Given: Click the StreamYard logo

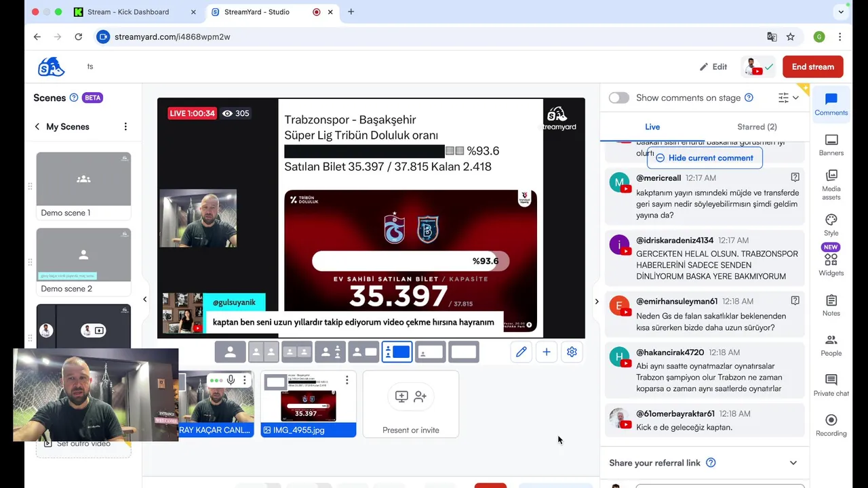Looking at the screenshot, I should coord(52,66).
